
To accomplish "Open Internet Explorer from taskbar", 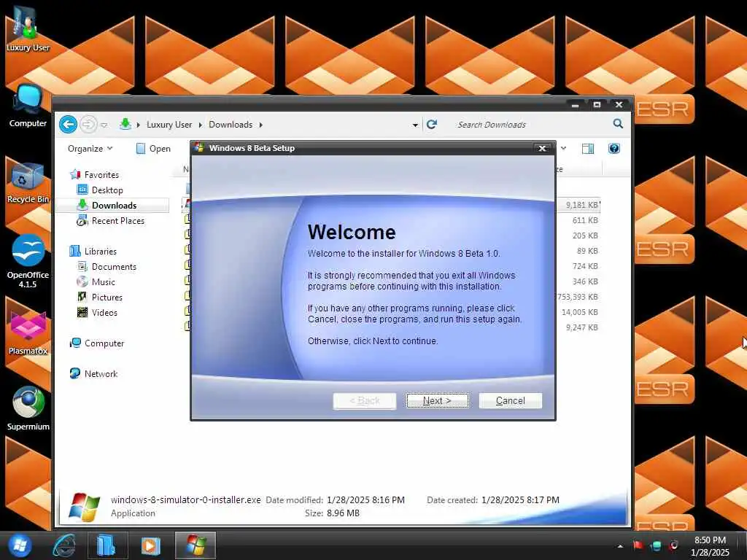I will pyautogui.click(x=65, y=545).
